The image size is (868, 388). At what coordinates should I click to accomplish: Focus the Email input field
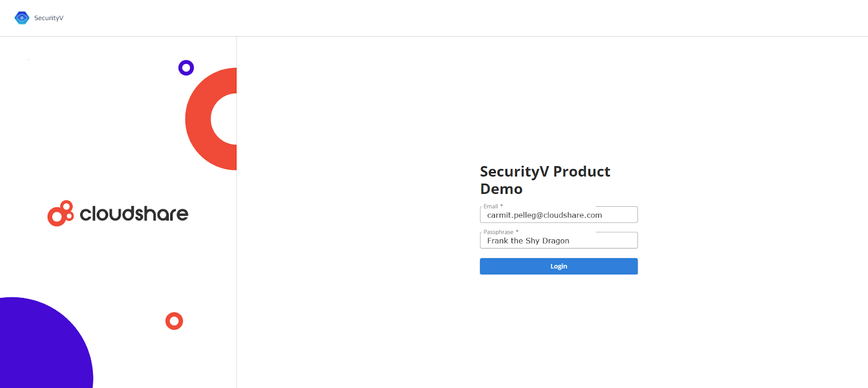tap(559, 215)
